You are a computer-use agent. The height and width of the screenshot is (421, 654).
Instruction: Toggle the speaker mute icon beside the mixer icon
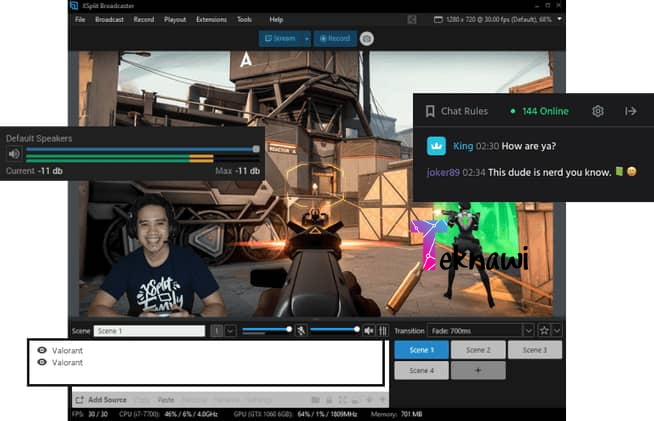pyautogui.click(x=368, y=331)
